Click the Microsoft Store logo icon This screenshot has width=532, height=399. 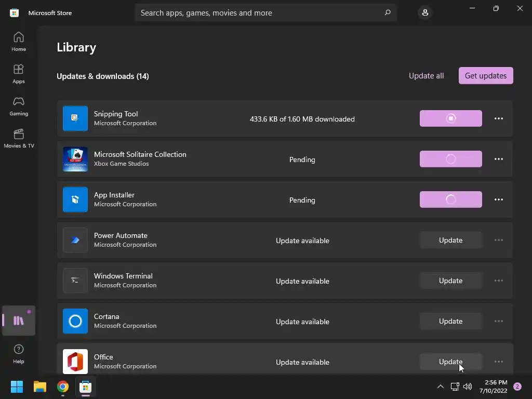[x=14, y=13]
